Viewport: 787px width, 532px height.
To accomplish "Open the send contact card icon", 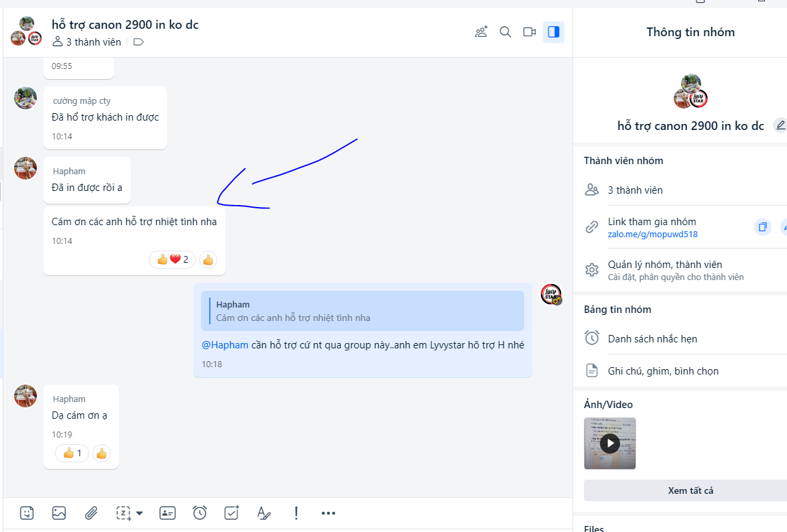I will pos(167,513).
